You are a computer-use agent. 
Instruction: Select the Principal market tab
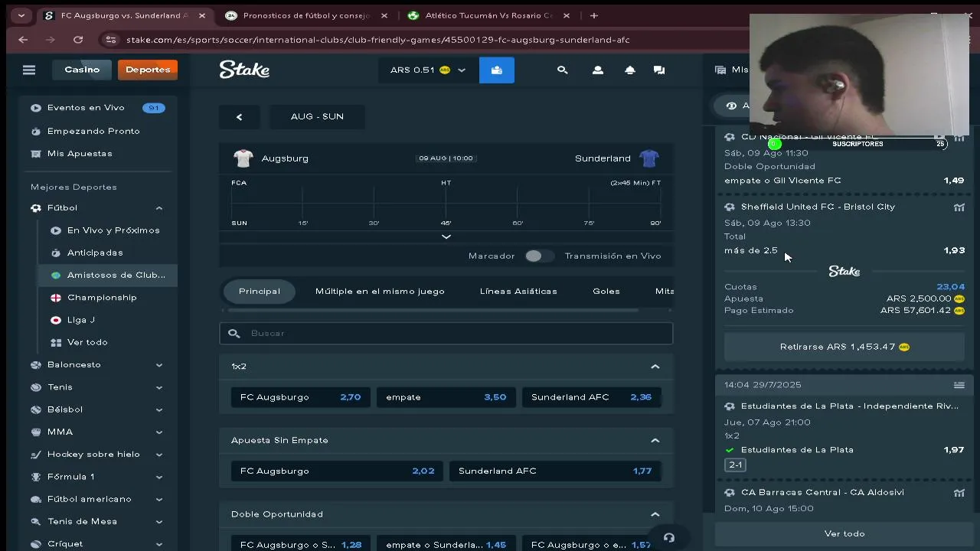(260, 292)
